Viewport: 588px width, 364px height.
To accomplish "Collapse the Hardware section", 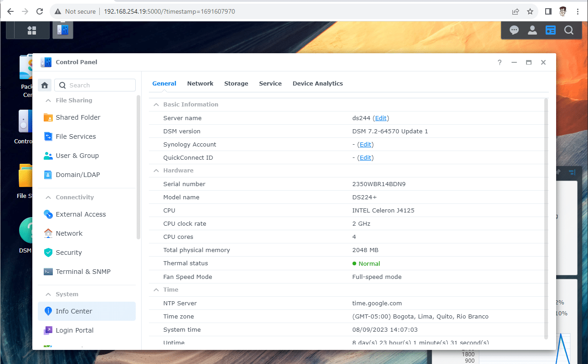I will (x=156, y=171).
